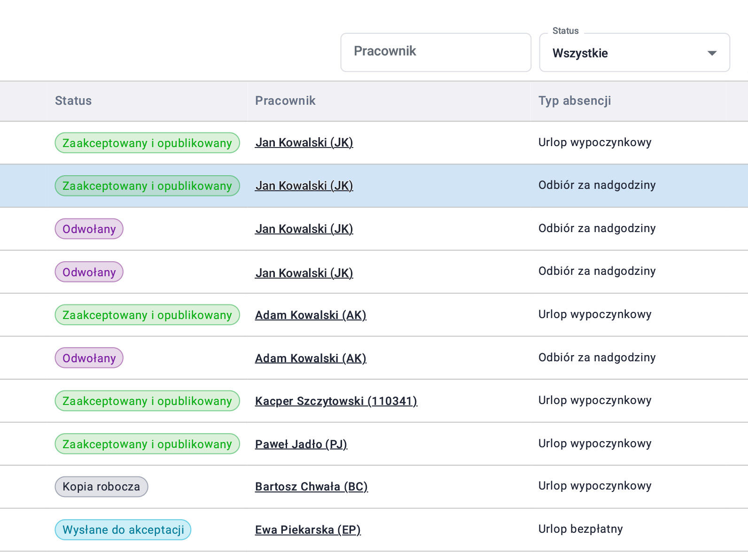Open Adam Kowalski (AK) link in Odwołany row
748x560 pixels.
[311, 358]
